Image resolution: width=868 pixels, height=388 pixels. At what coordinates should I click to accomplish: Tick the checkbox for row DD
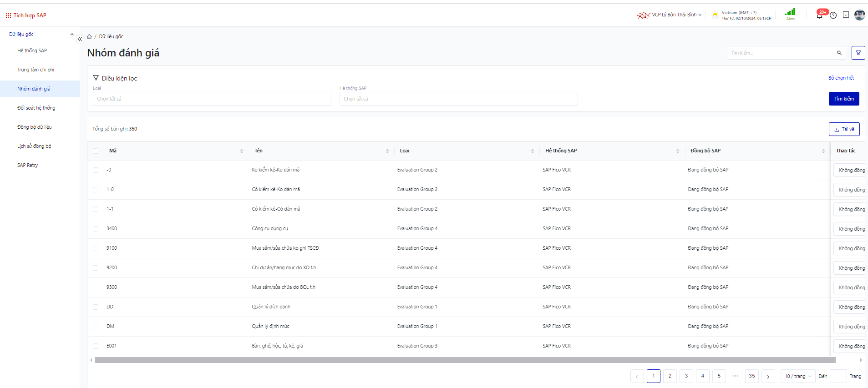[96, 307]
